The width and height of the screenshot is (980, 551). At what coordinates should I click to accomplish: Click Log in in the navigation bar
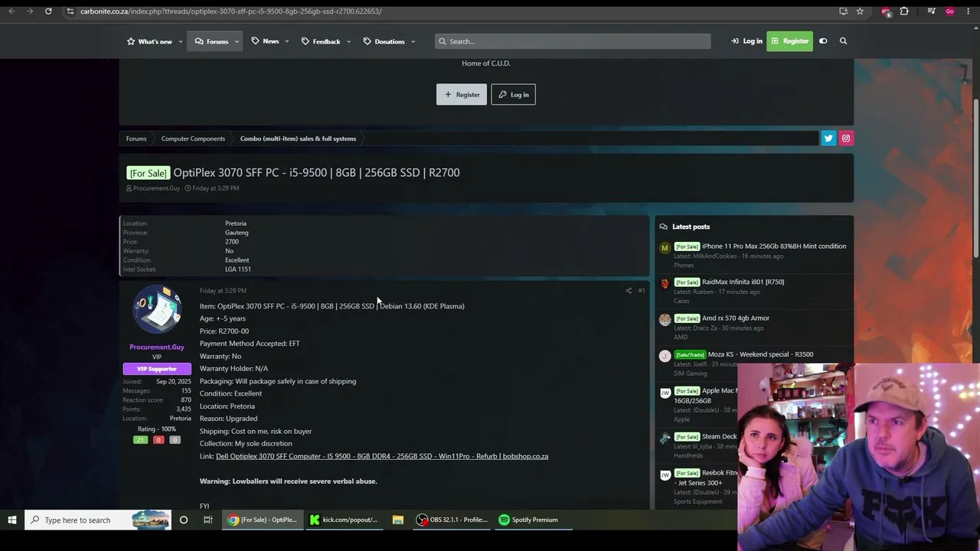(746, 41)
